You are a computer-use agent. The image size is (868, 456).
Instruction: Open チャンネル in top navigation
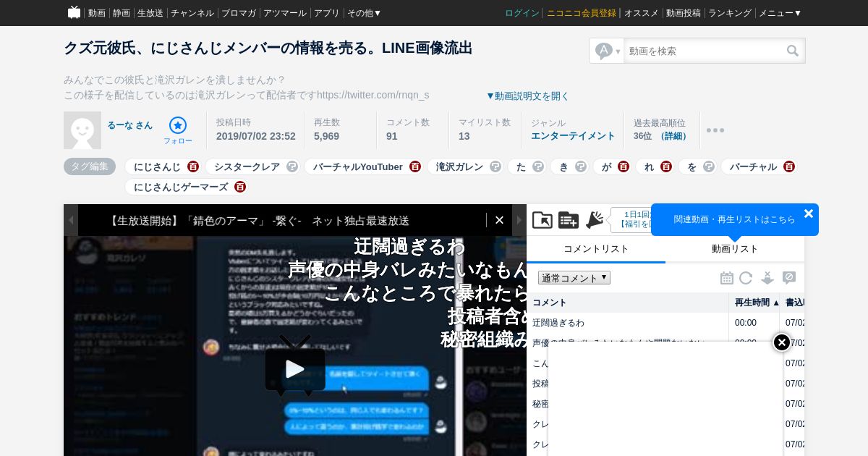coord(192,13)
